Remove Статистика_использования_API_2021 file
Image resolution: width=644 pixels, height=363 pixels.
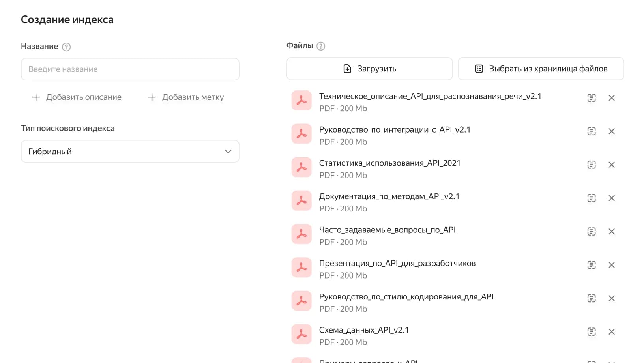click(612, 165)
